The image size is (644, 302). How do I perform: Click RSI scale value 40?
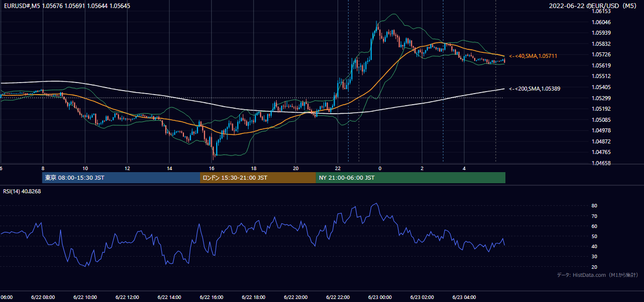tap(595, 247)
